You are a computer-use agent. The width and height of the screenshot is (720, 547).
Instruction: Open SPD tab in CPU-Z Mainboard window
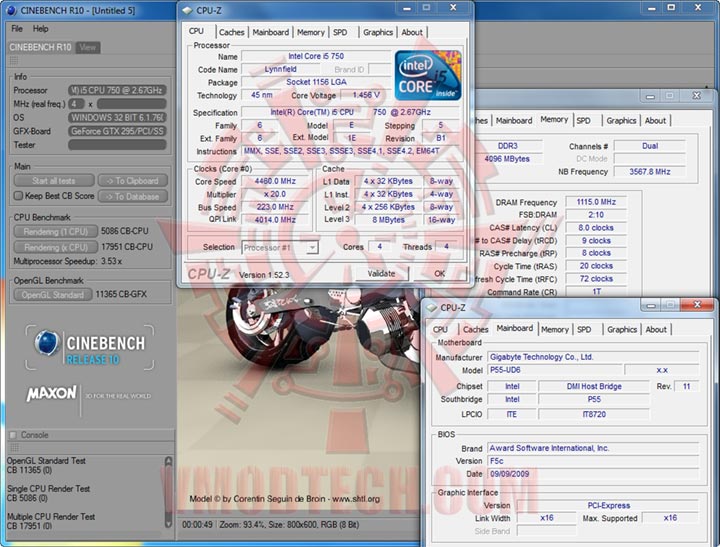click(x=584, y=329)
